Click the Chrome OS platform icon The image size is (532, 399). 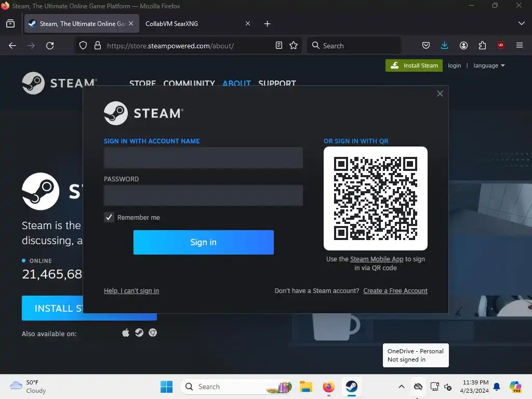(x=153, y=333)
